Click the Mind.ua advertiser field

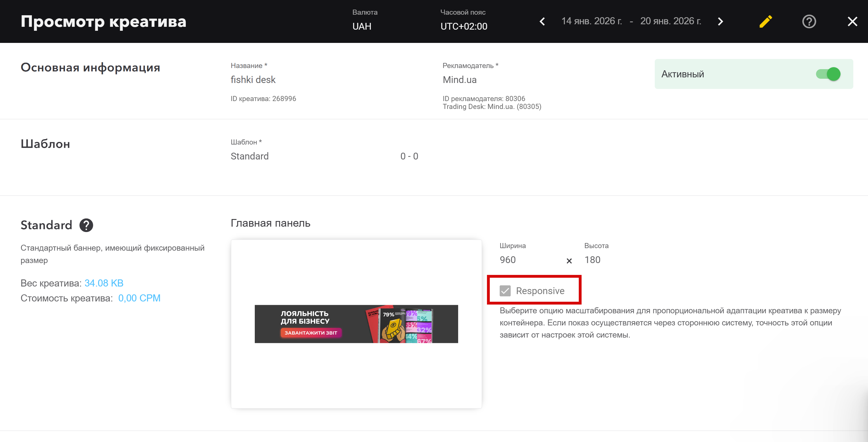459,80
